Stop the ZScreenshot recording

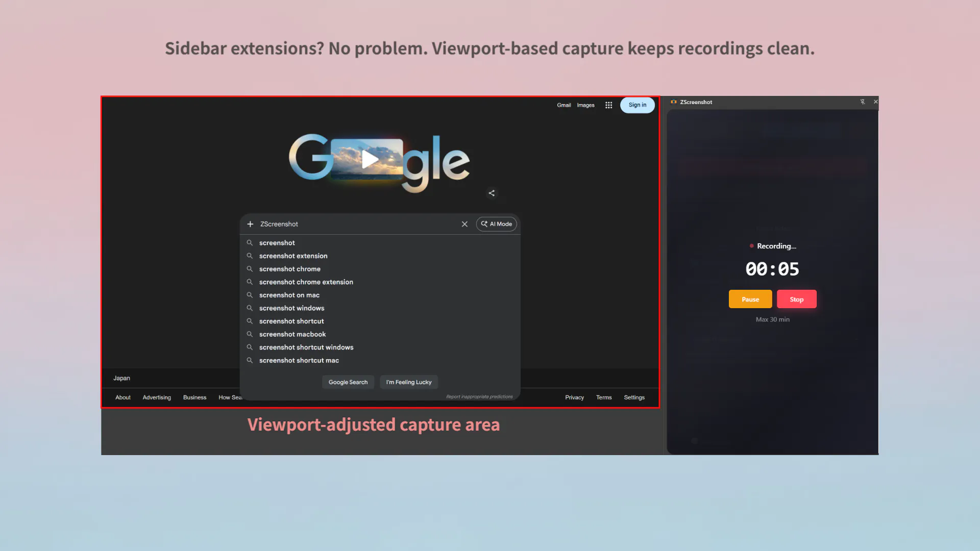(x=797, y=299)
